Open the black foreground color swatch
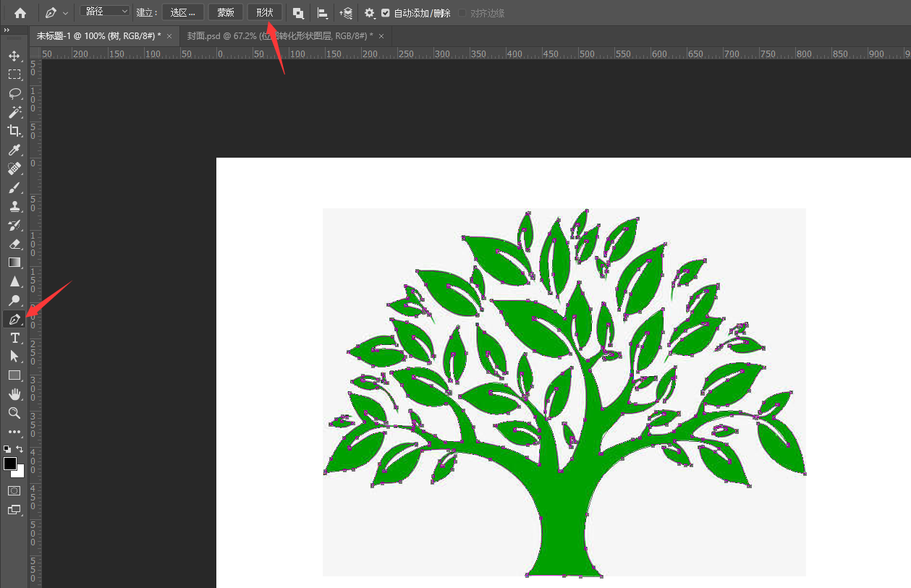Image resolution: width=911 pixels, height=588 pixels. [10, 464]
